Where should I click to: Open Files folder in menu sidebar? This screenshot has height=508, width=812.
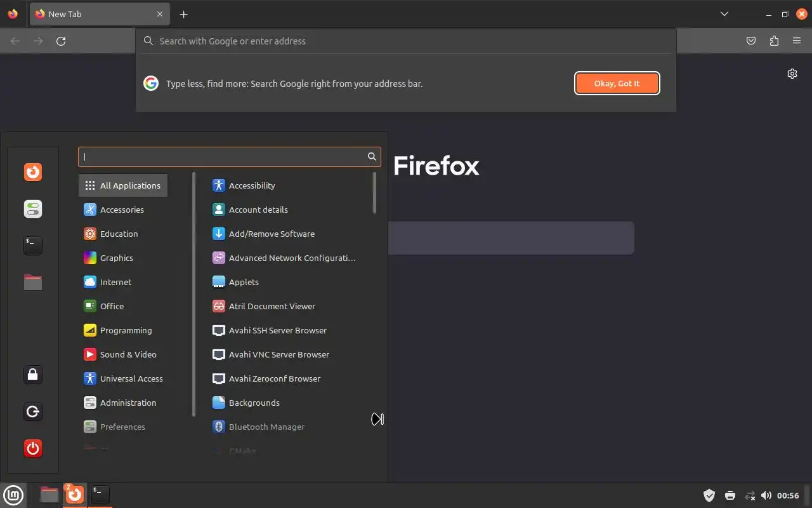33,282
